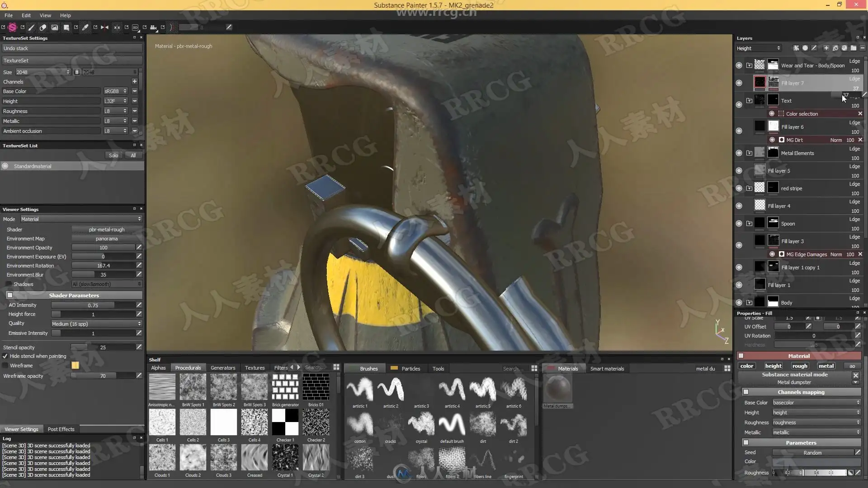
Task: Enable the Shadows checkbox in Viewer Settings
Action: tap(9, 284)
